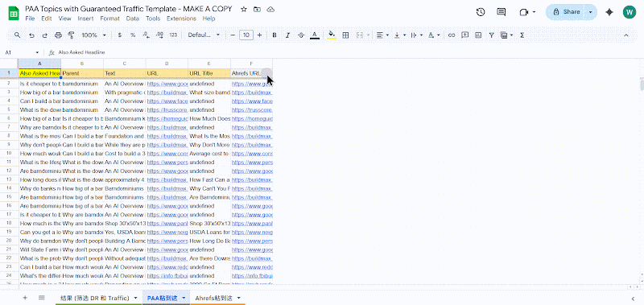Activate the Paint format roller tool
Viewport: 644px width, 305px height.
point(71,35)
